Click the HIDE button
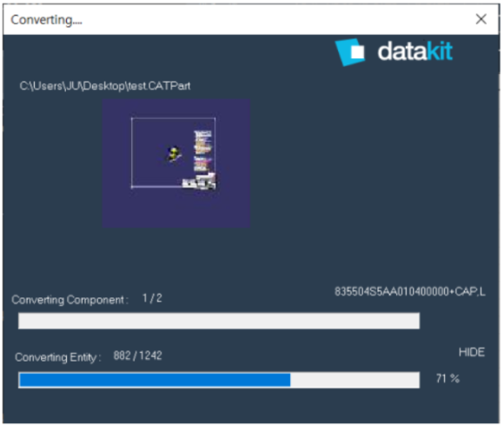Viewport: 504px width, 425px height. pos(472,352)
